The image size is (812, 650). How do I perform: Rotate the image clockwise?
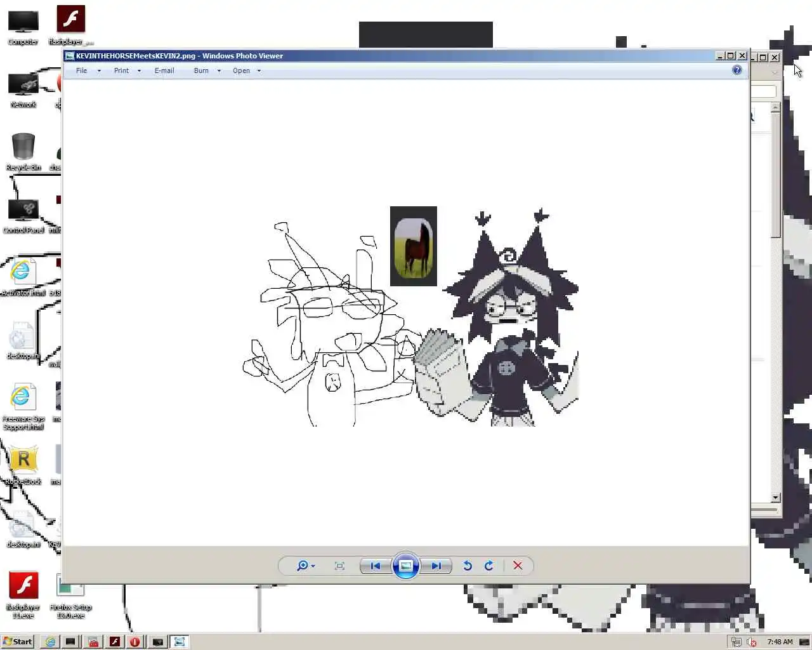[489, 566]
